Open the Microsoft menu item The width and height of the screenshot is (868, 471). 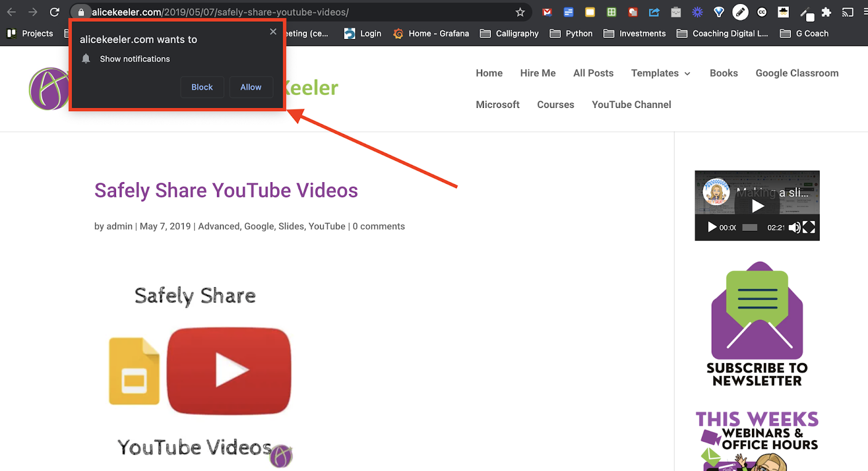(x=497, y=105)
